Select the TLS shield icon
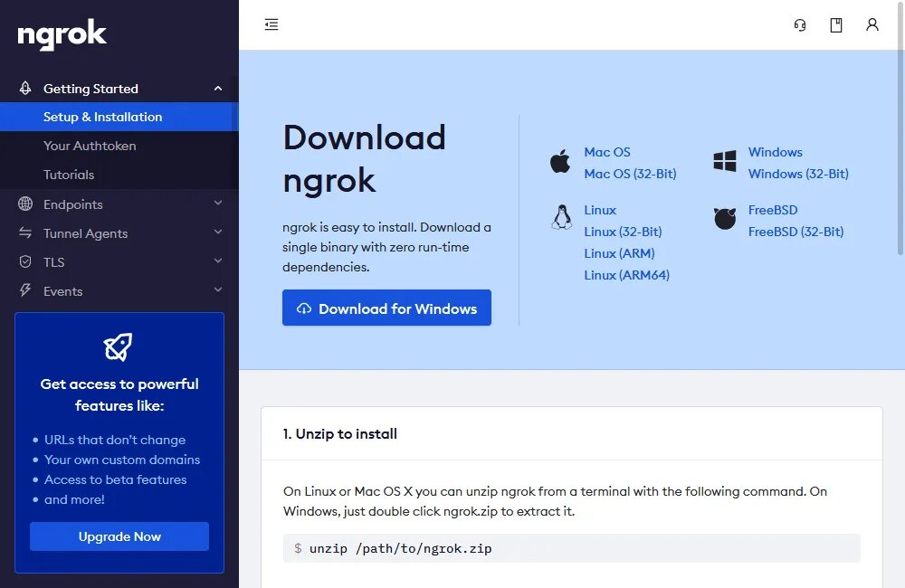 pyautogui.click(x=25, y=261)
